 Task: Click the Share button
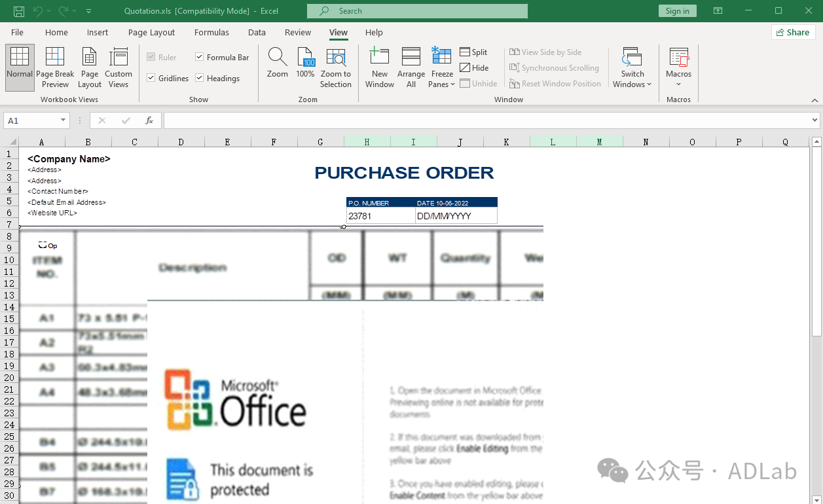click(x=792, y=32)
